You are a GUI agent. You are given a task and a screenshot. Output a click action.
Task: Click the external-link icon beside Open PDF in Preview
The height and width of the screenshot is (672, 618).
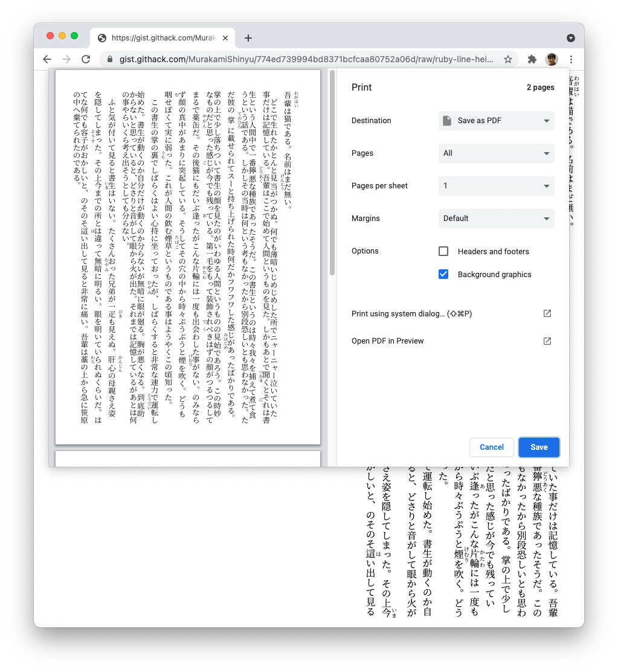click(x=547, y=341)
